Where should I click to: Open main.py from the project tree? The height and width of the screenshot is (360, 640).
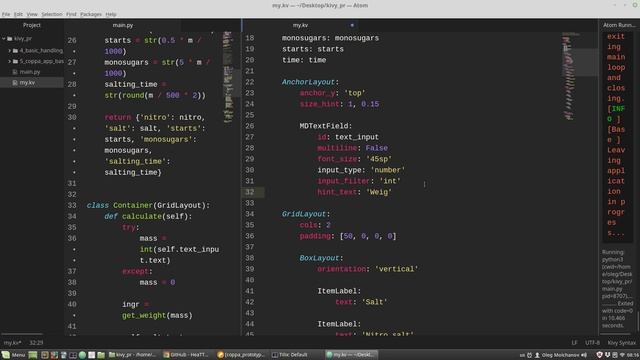[30, 72]
